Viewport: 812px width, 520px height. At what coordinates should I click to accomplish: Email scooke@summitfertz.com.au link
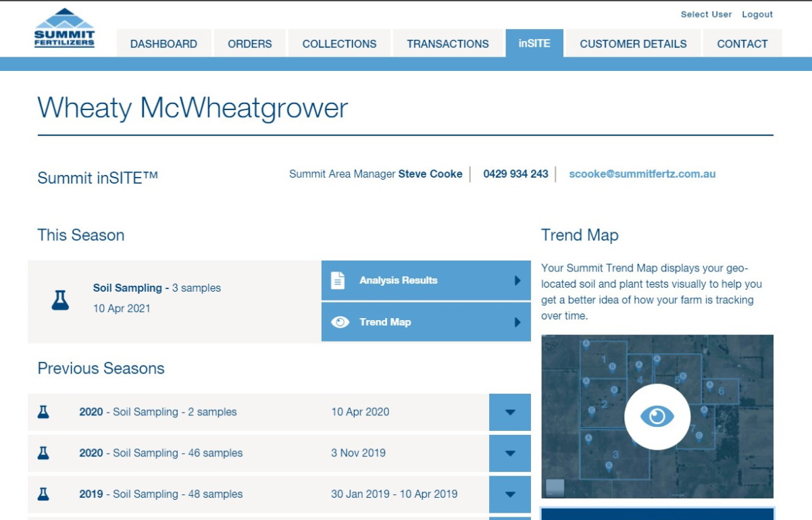(642, 174)
